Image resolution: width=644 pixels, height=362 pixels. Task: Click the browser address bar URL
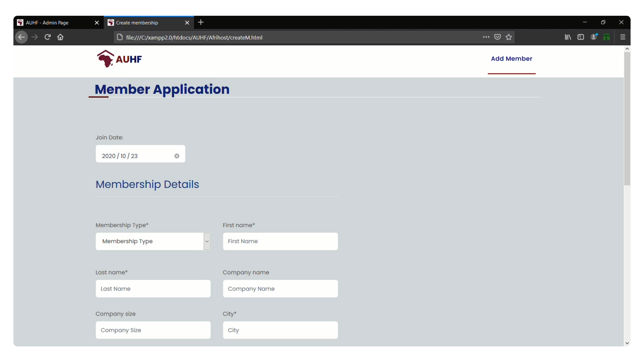click(x=194, y=38)
